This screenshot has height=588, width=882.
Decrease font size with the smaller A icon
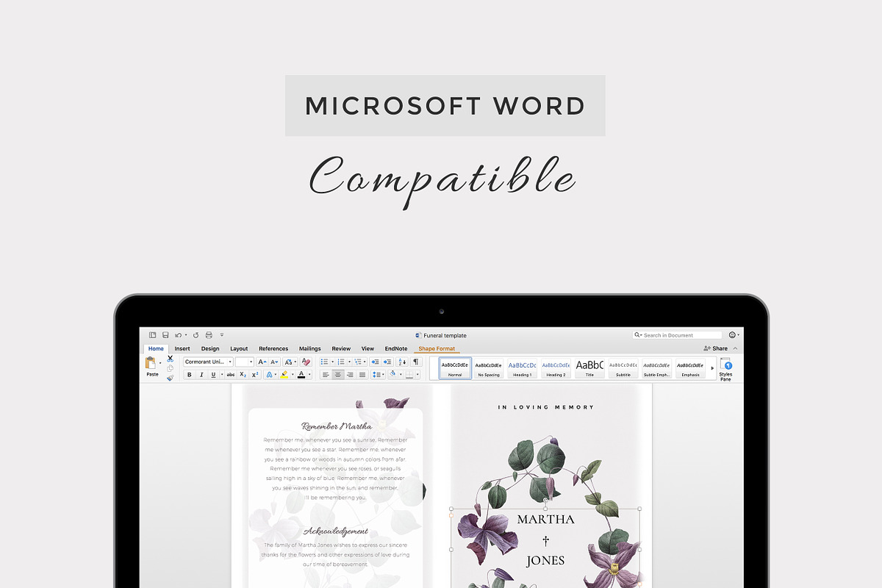pyautogui.click(x=274, y=362)
